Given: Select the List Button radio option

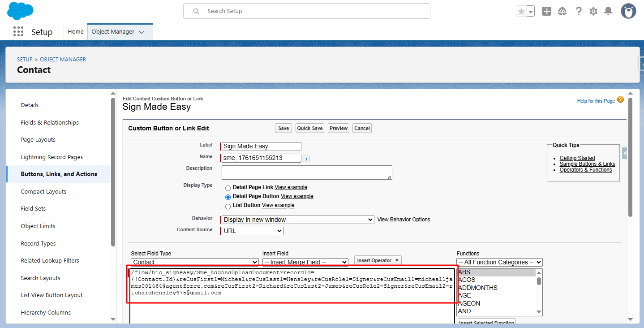Looking at the screenshot, I should pos(228,206).
